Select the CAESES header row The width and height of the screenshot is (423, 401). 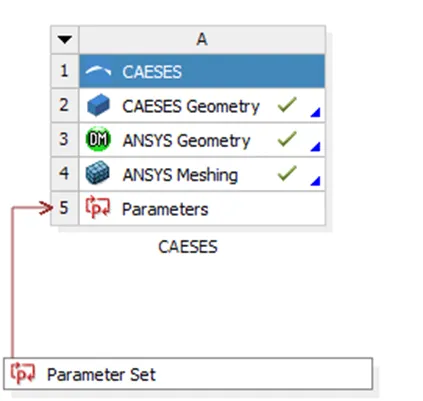coord(202,71)
